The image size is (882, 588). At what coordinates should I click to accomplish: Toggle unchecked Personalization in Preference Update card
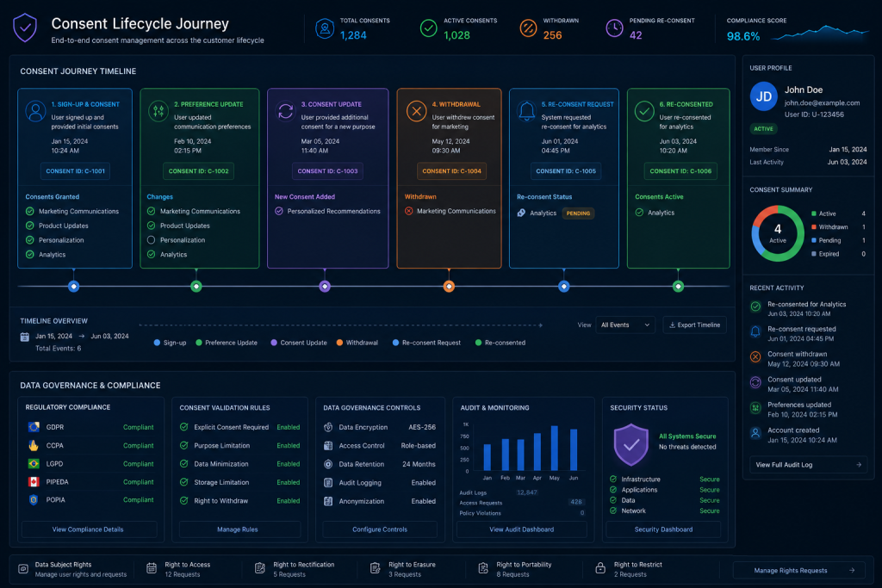[x=151, y=240]
